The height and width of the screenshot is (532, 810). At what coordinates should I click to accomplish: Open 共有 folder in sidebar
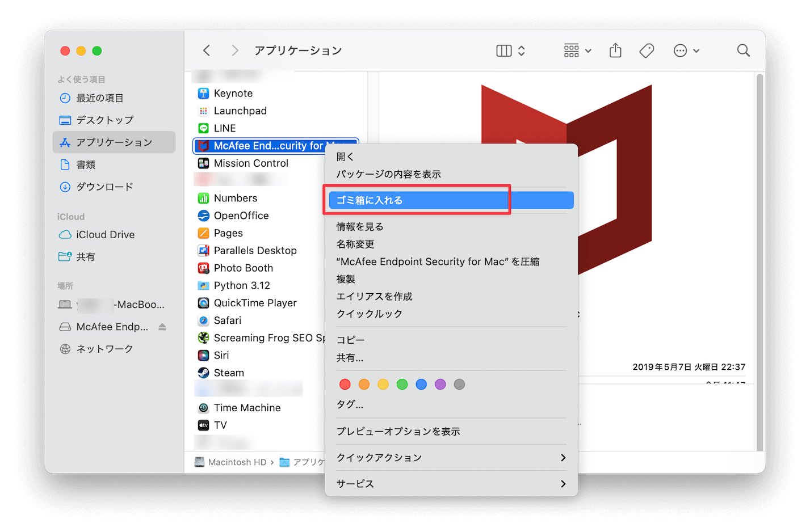click(x=114, y=257)
